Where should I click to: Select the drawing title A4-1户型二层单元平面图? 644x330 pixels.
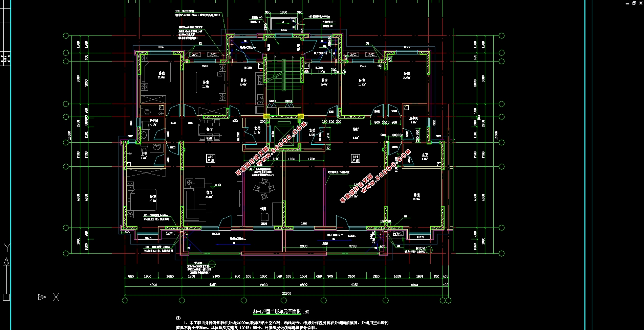pyautogui.click(x=277, y=312)
